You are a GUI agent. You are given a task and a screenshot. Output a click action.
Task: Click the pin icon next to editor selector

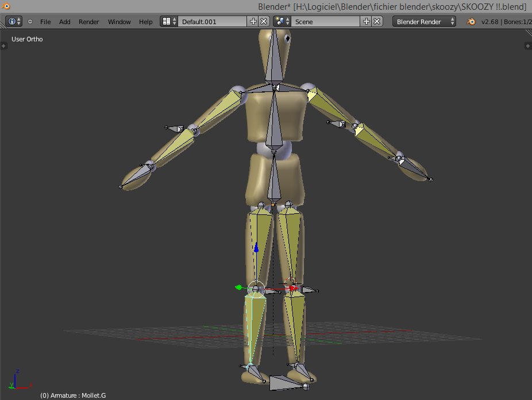(29, 21)
